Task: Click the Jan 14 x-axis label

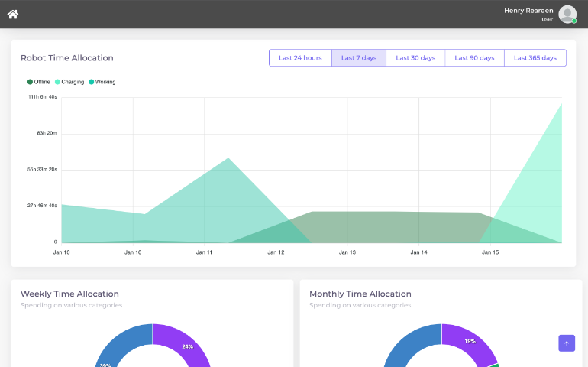Action: [x=419, y=252]
